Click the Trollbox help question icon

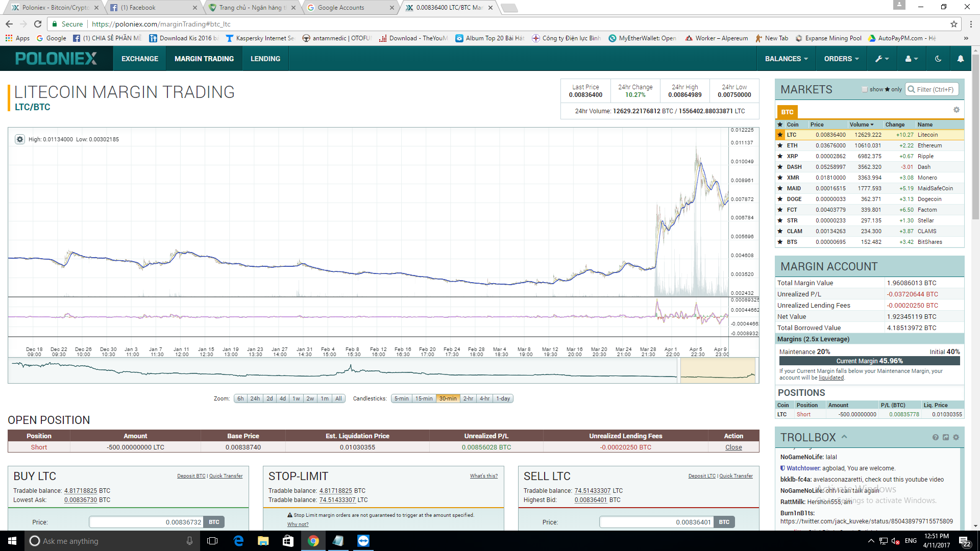point(935,437)
